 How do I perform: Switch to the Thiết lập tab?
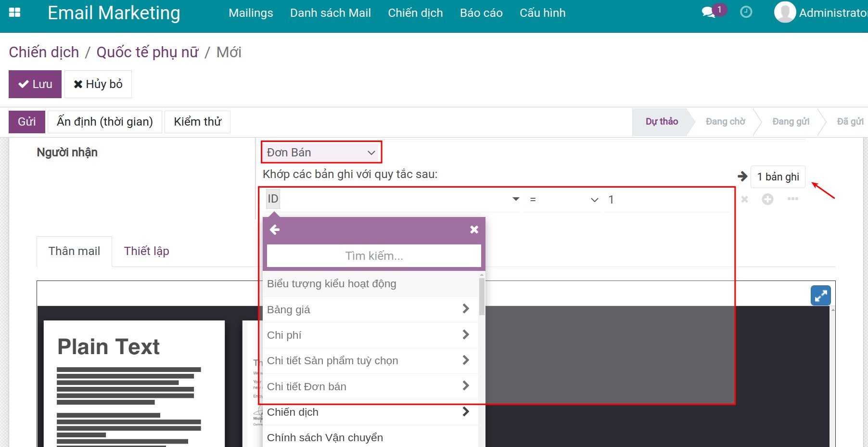point(146,251)
